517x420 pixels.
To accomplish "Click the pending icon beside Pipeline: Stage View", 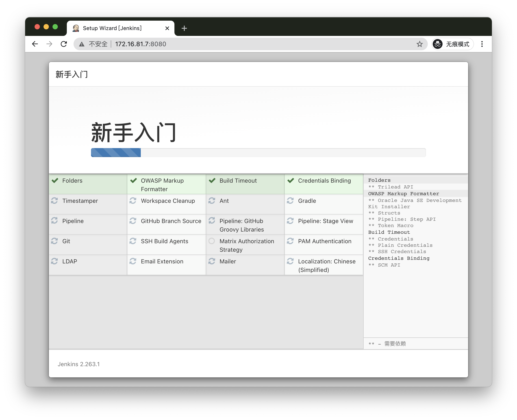I will [x=290, y=221].
